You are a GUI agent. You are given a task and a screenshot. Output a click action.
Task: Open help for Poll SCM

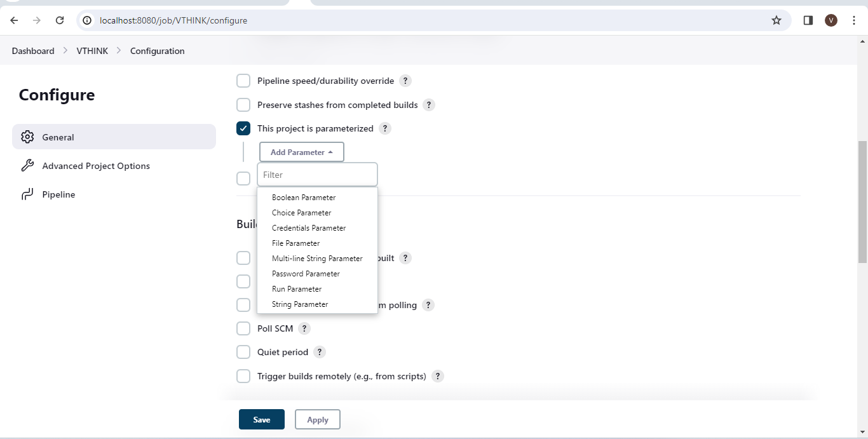(x=304, y=328)
